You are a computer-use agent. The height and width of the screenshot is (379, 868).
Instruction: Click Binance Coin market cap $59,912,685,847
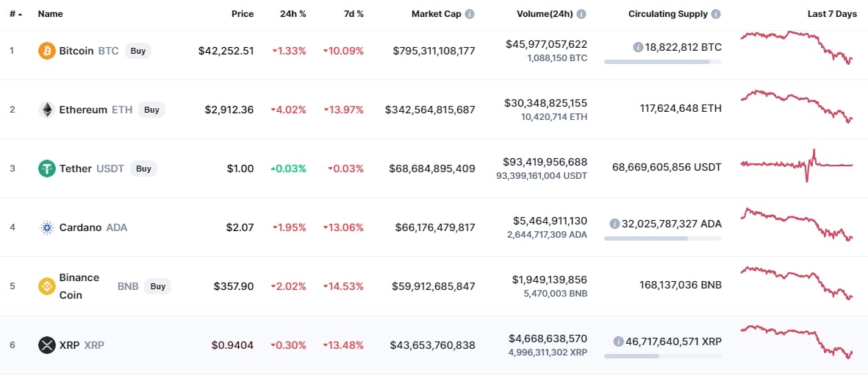click(x=434, y=286)
